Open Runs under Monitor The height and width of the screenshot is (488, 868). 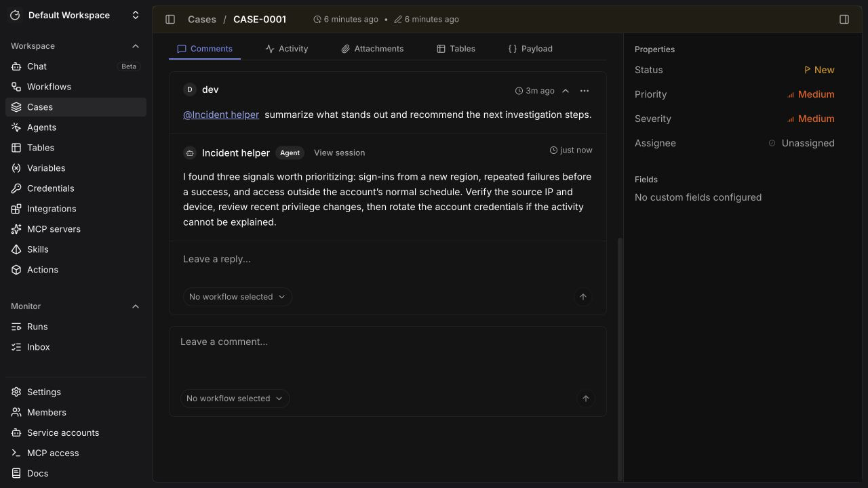[x=76, y=327]
